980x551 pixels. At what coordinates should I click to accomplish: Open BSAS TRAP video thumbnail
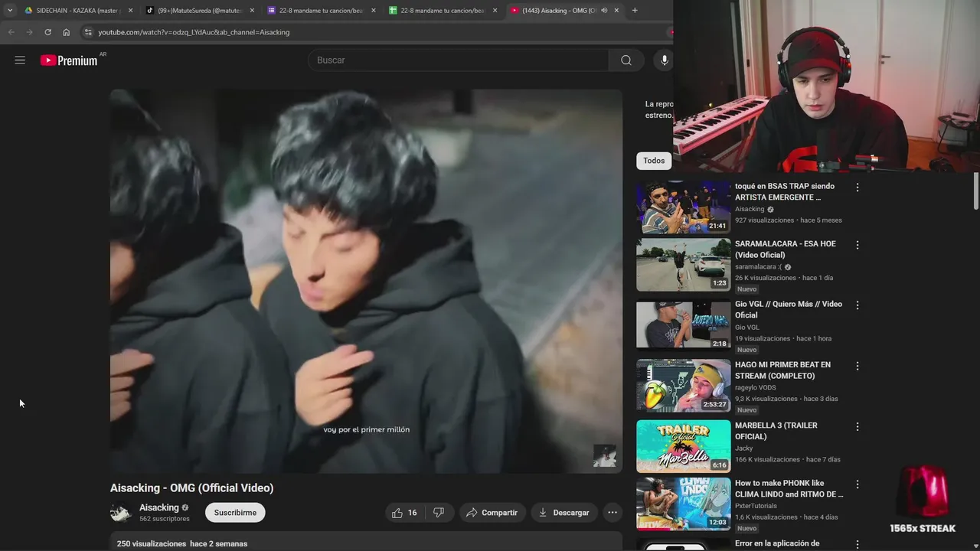684,207
